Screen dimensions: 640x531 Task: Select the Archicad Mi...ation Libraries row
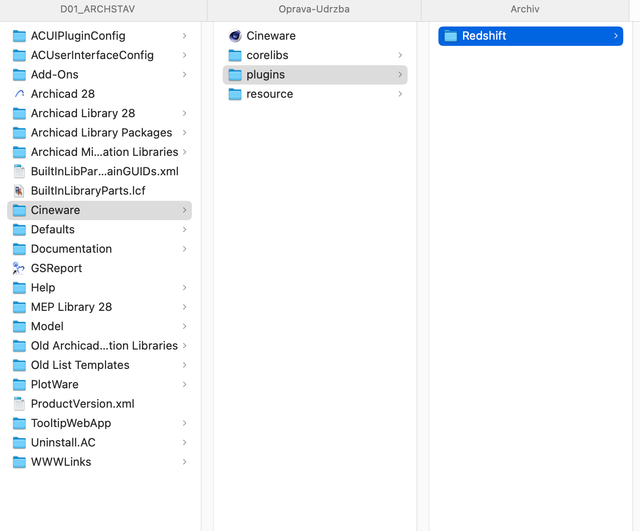tap(100, 152)
